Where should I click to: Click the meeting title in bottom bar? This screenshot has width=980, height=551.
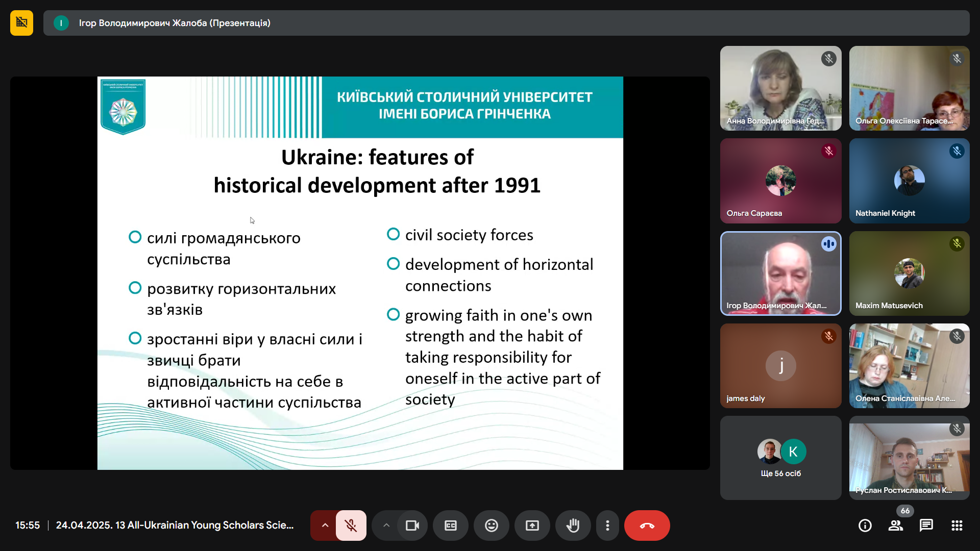[175, 525]
